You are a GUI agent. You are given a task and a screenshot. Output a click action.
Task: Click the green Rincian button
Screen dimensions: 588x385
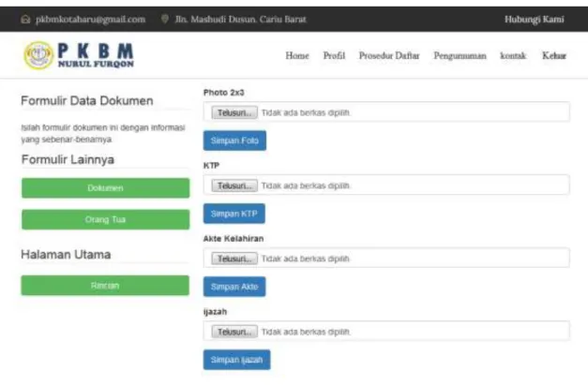tap(105, 286)
